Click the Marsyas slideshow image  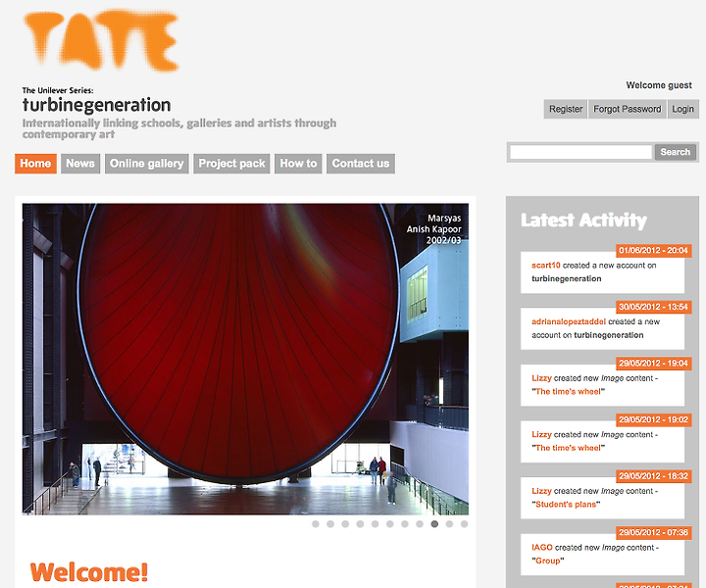coord(245,359)
